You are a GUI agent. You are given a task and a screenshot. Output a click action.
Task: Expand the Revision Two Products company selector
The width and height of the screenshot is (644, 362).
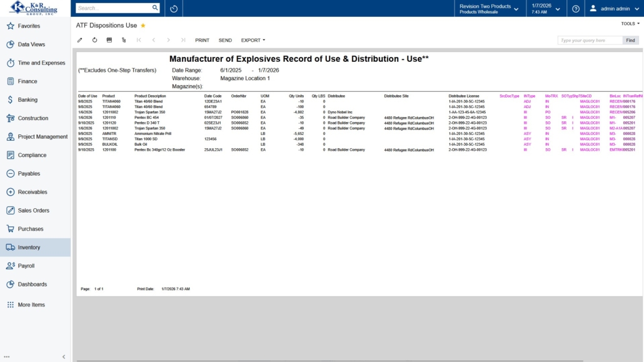[x=488, y=9]
